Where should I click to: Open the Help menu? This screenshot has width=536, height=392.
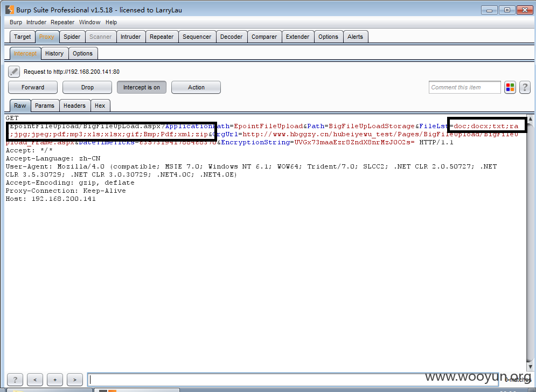pyautogui.click(x=111, y=22)
